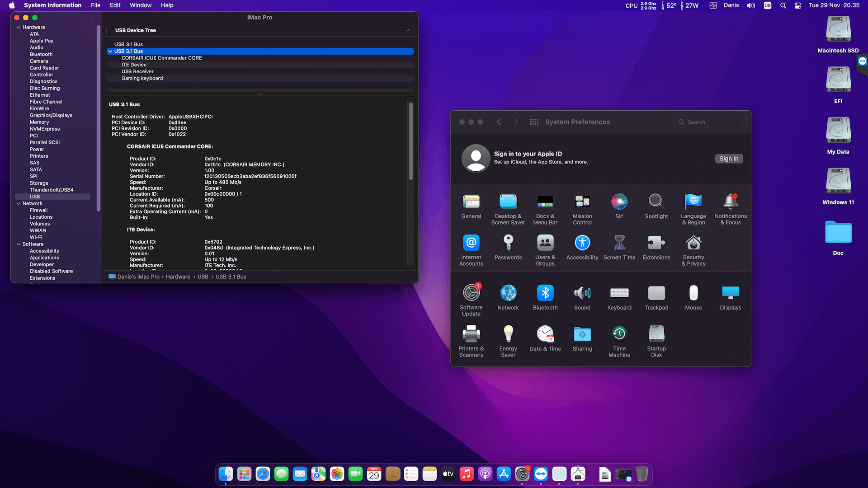
Task: Open the System Information Help menu
Action: 167,5
